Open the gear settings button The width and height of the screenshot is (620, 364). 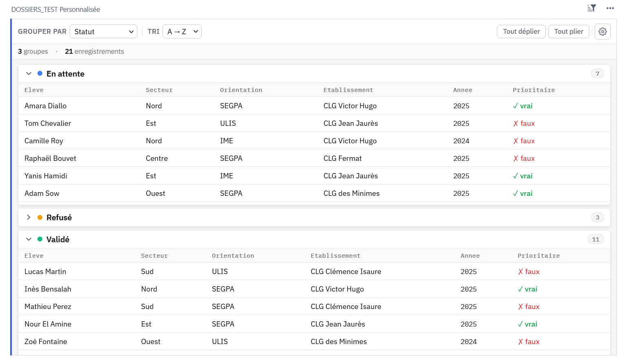click(x=602, y=31)
